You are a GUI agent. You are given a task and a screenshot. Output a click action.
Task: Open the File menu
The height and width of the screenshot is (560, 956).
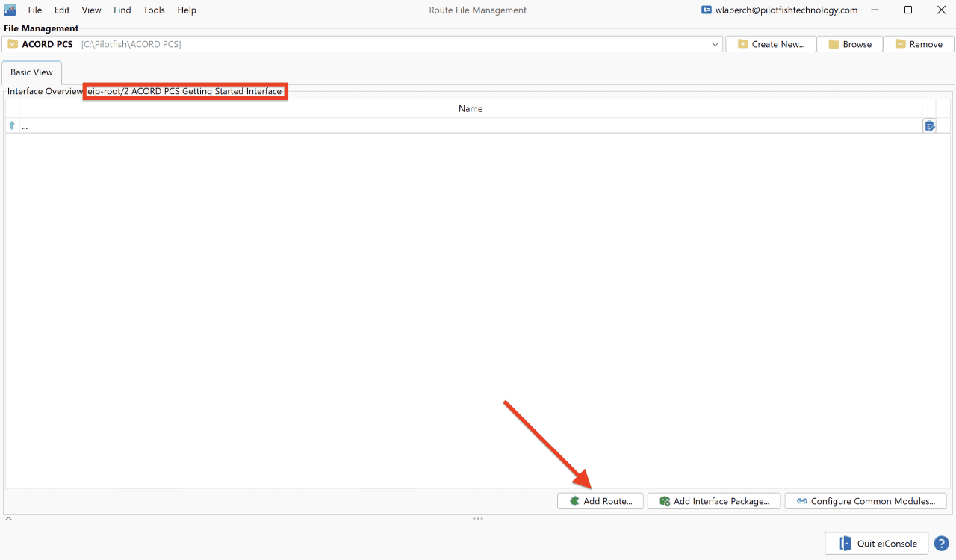[35, 10]
